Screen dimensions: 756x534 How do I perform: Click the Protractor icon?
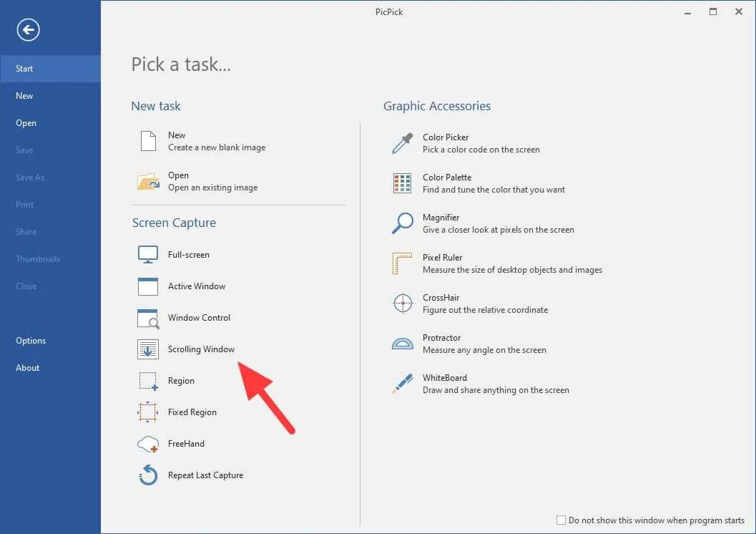click(403, 343)
